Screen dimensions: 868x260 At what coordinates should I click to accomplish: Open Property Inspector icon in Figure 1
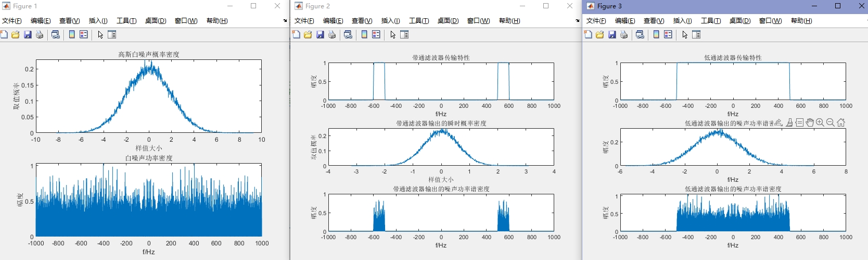click(112, 34)
